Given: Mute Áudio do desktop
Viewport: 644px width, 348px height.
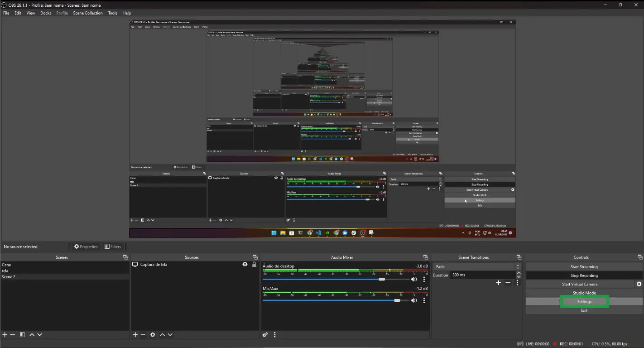Looking at the screenshot, I should point(414,279).
